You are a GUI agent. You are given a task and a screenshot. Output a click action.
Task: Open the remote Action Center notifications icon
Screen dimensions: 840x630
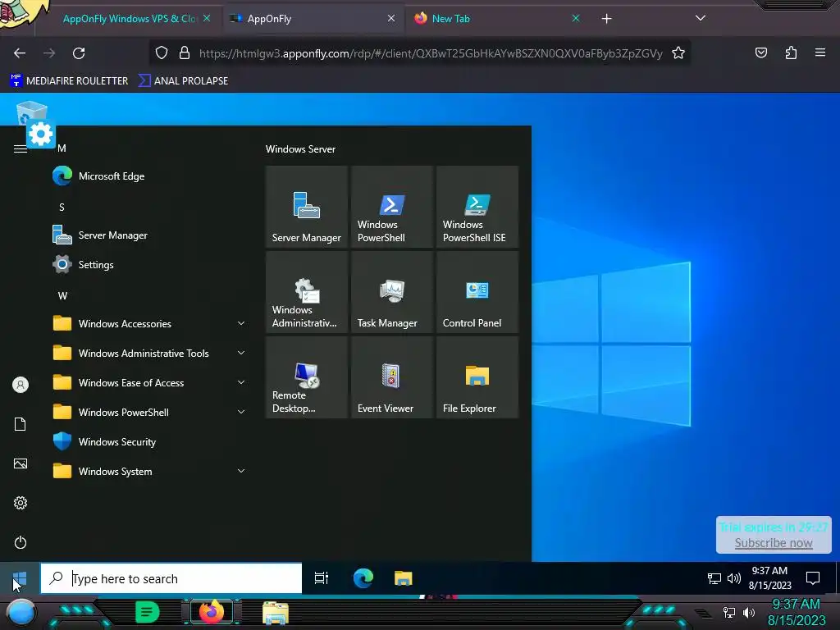tap(813, 578)
